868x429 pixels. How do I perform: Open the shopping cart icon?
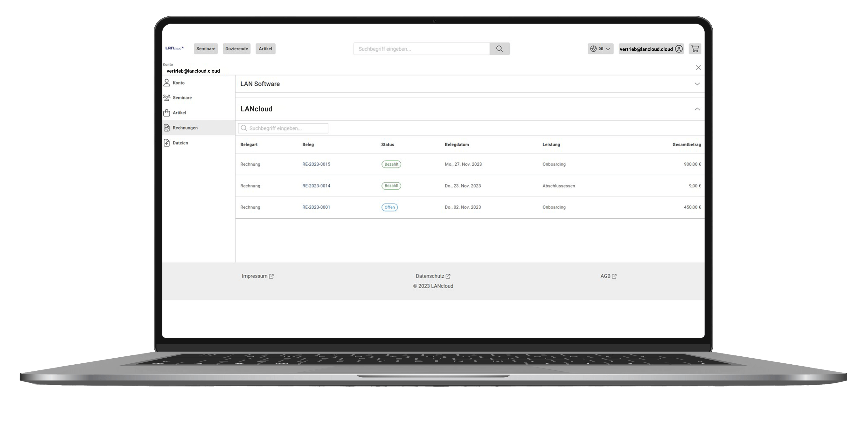[695, 49]
